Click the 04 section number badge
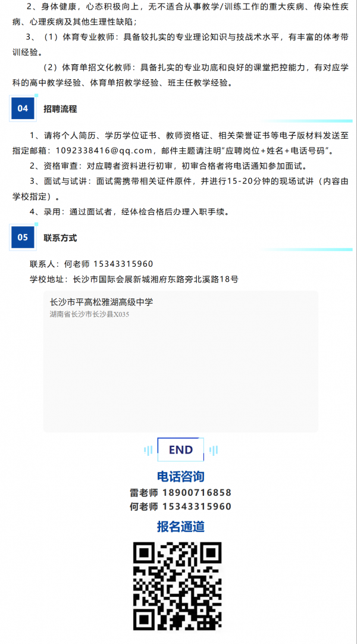The image size is (357, 644). click(23, 108)
